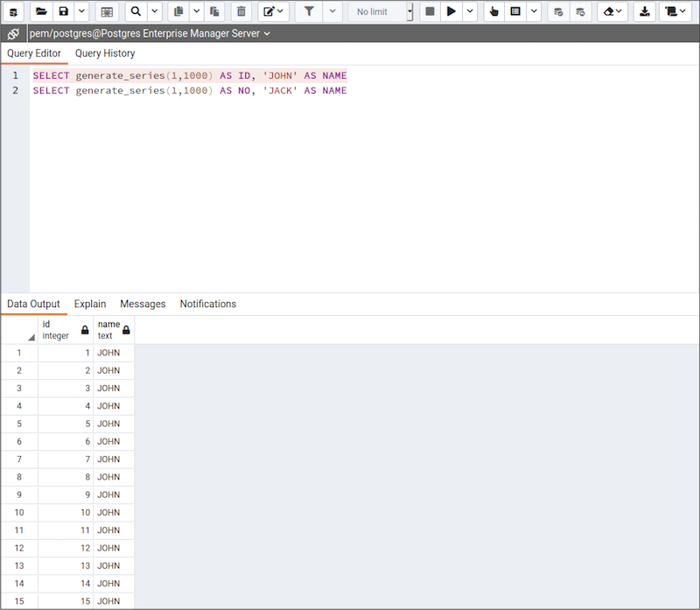
Task: Click the empty query editor area
Action: (364, 195)
